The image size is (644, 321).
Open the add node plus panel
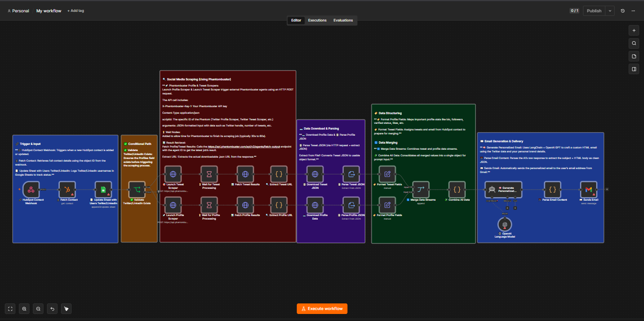point(634,30)
